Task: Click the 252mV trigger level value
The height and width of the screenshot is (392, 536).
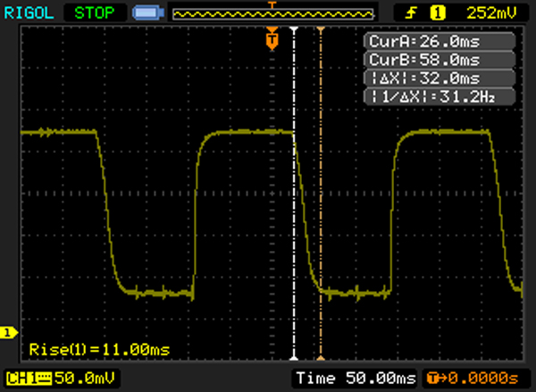Action: tap(492, 13)
